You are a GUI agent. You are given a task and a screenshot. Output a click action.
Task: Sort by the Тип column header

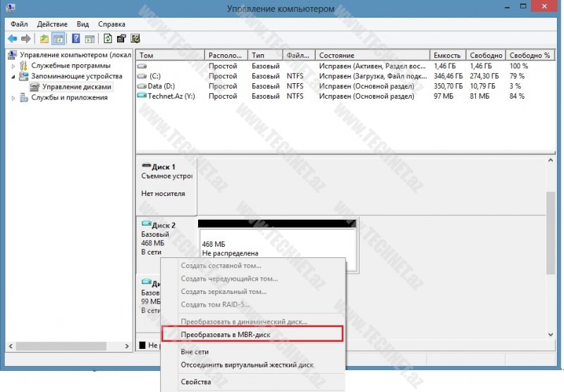pyautogui.click(x=265, y=55)
